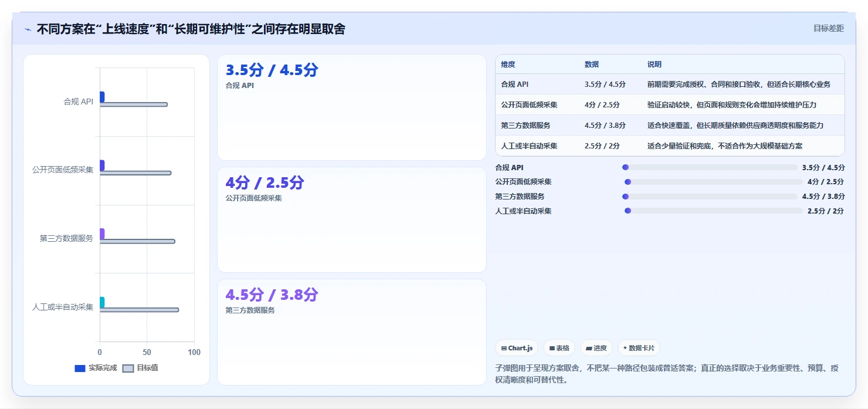Click the 维度 column header
The width and height of the screenshot is (868, 409).
pos(508,65)
